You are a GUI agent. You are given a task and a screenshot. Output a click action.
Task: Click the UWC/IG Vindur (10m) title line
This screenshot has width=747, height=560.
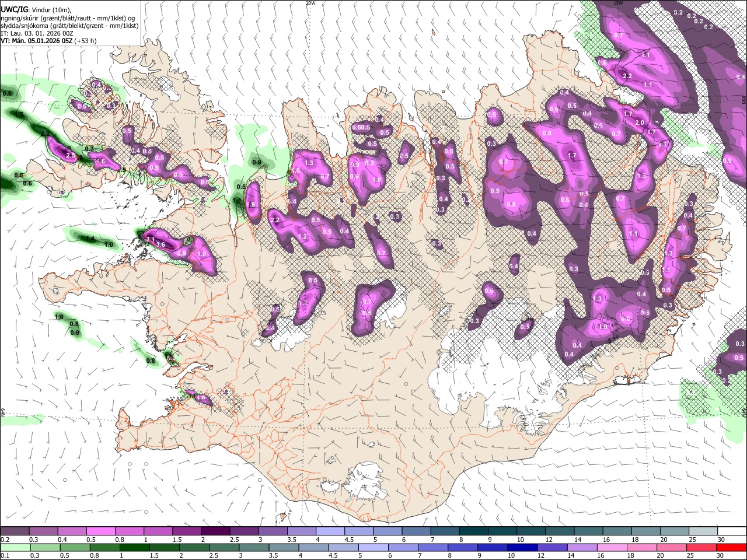point(36,10)
